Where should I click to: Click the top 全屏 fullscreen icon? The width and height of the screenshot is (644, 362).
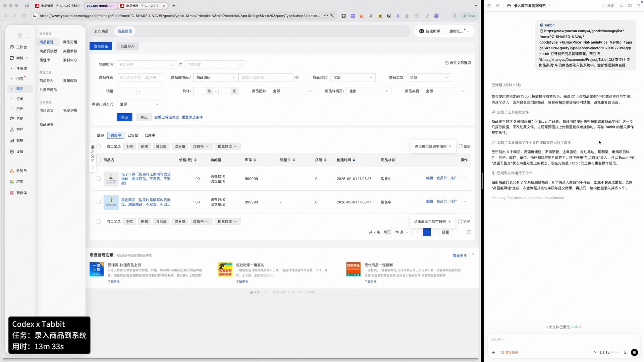tap(465, 146)
